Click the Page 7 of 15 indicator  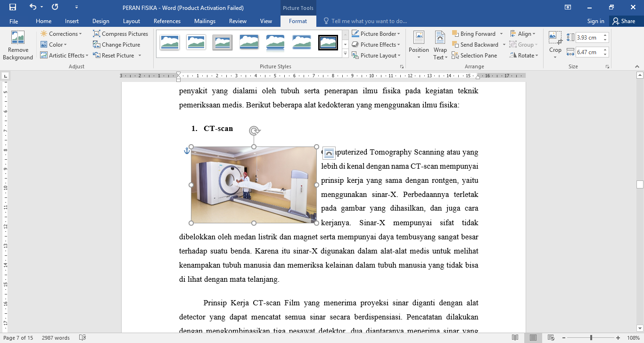tap(18, 338)
